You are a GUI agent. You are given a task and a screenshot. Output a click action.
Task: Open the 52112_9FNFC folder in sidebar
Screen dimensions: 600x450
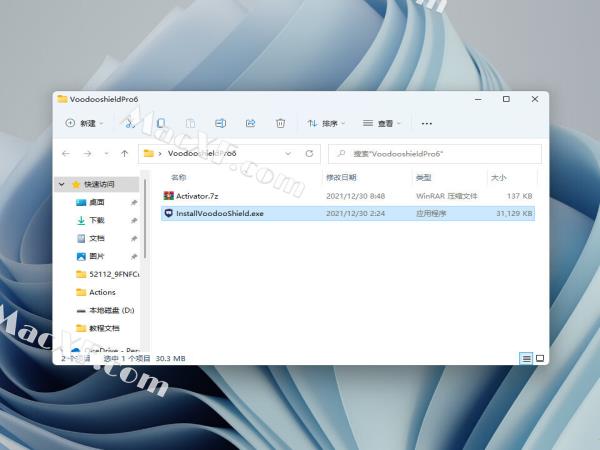(108, 274)
